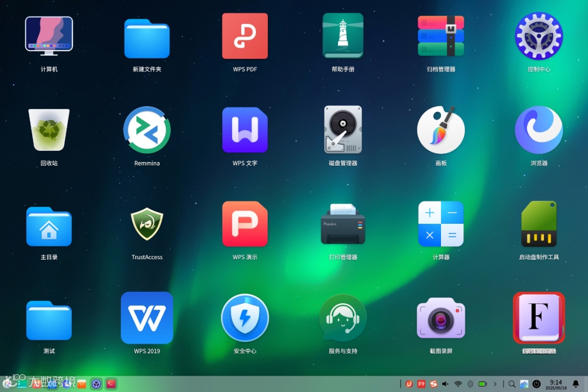This screenshot has width=588, height=392.
Task: Launch the 画板 paint app
Action: pos(440,130)
